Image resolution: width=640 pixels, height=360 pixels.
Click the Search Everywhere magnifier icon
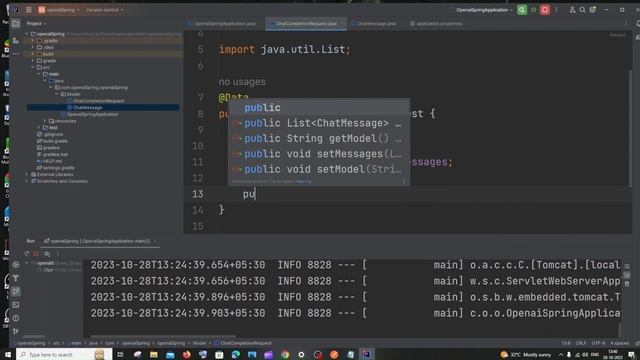tap(582, 10)
